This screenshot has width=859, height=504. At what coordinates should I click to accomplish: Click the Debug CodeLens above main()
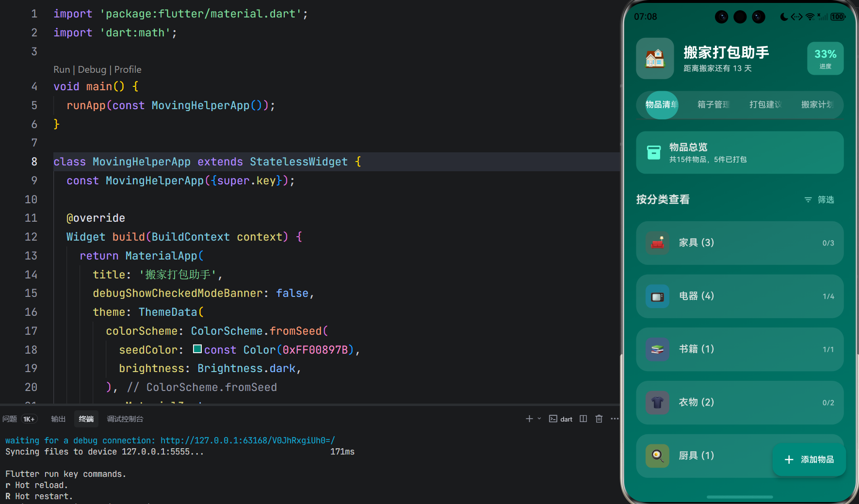click(92, 69)
